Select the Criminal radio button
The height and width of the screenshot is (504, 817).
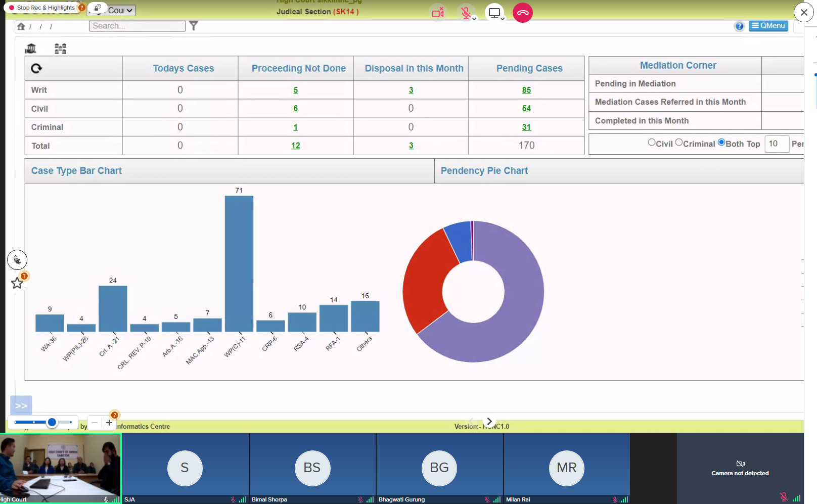[679, 143]
